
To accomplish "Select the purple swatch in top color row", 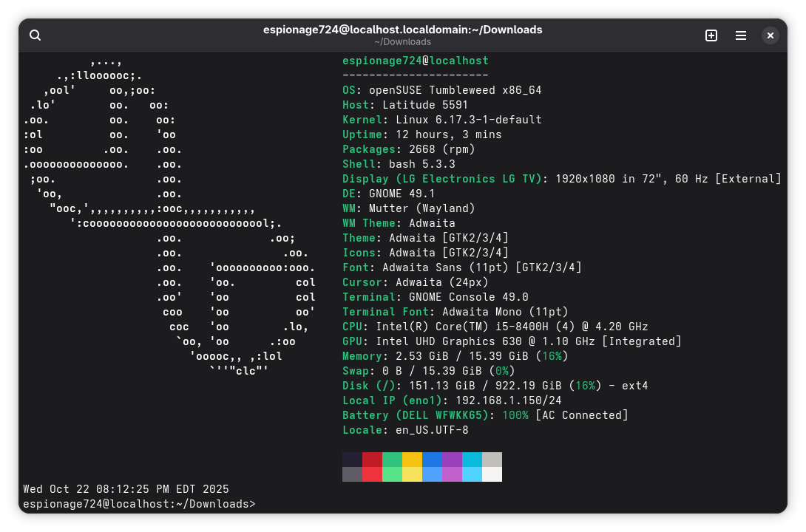I will 452,460.
